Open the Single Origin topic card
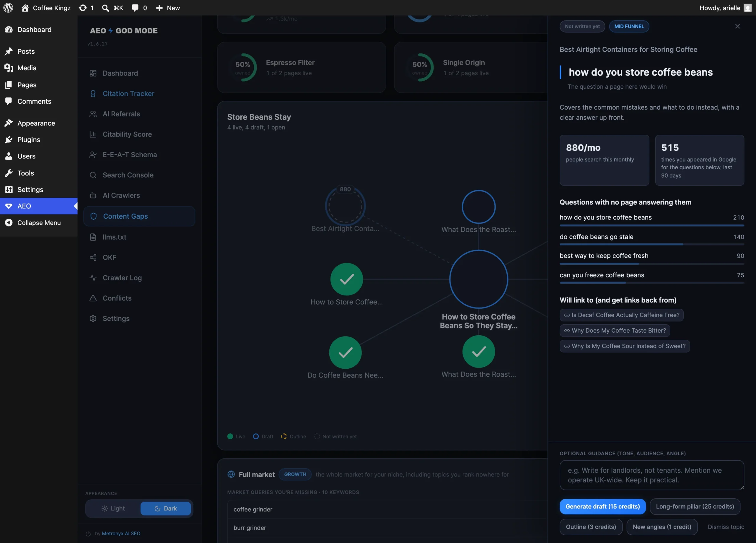Screen dimensions: 756x543 point(471,67)
